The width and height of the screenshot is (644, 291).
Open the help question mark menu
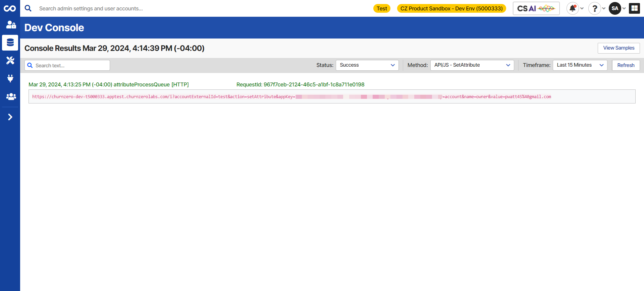point(594,8)
